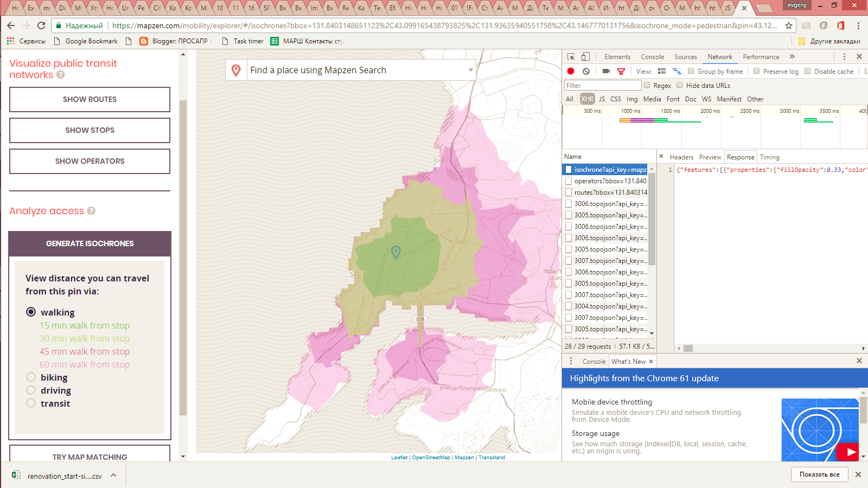Enable the 'Group by frame' checkbox
This screenshot has width=868, height=488.
(x=691, y=71)
